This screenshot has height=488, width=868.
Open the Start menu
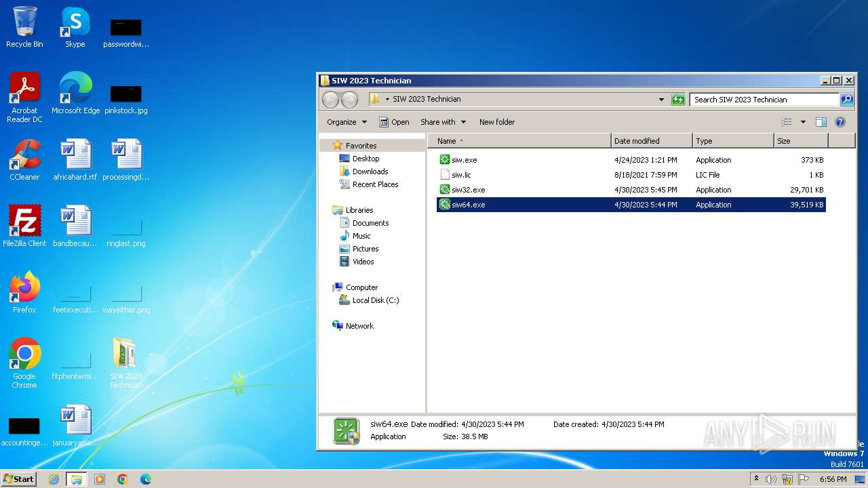coord(18,479)
